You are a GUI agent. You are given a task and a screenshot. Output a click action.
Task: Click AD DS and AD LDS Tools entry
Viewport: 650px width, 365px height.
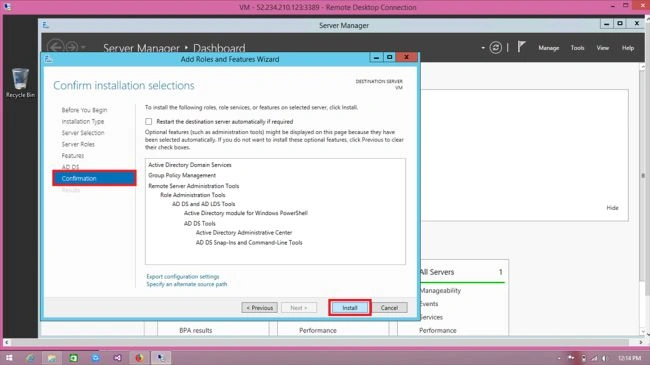point(204,204)
